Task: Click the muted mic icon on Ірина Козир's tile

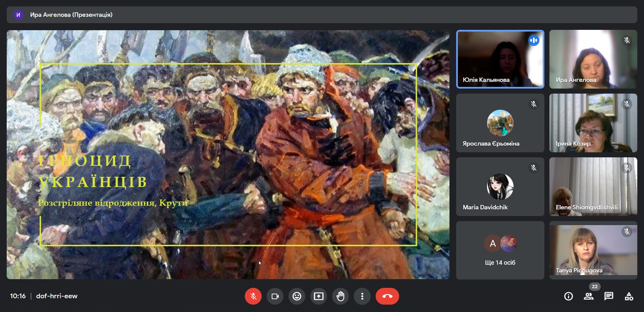Action: pos(627,104)
